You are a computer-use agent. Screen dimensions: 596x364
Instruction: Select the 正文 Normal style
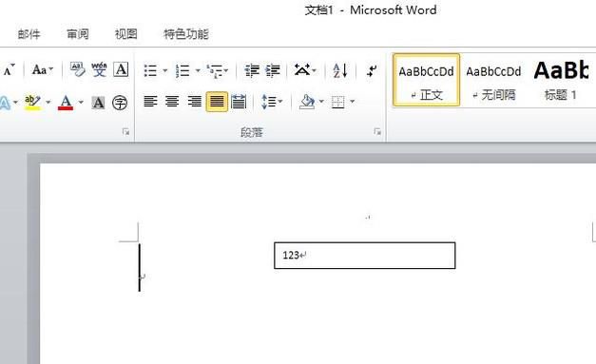pos(427,80)
